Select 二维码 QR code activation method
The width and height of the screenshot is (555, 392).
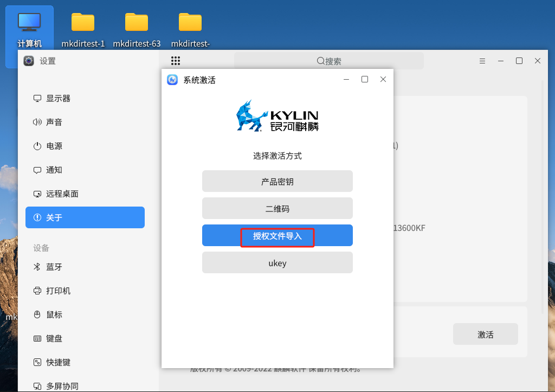point(277,208)
